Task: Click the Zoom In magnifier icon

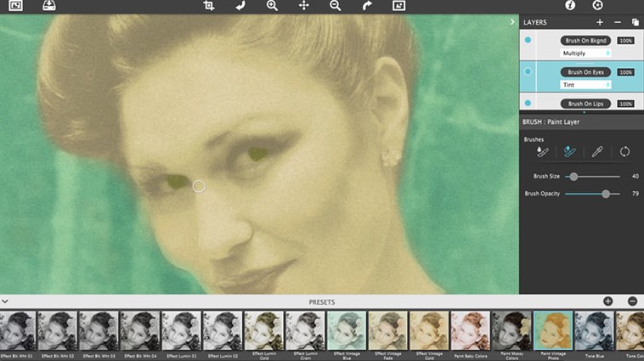Action: pyautogui.click(x=272, y=5)
